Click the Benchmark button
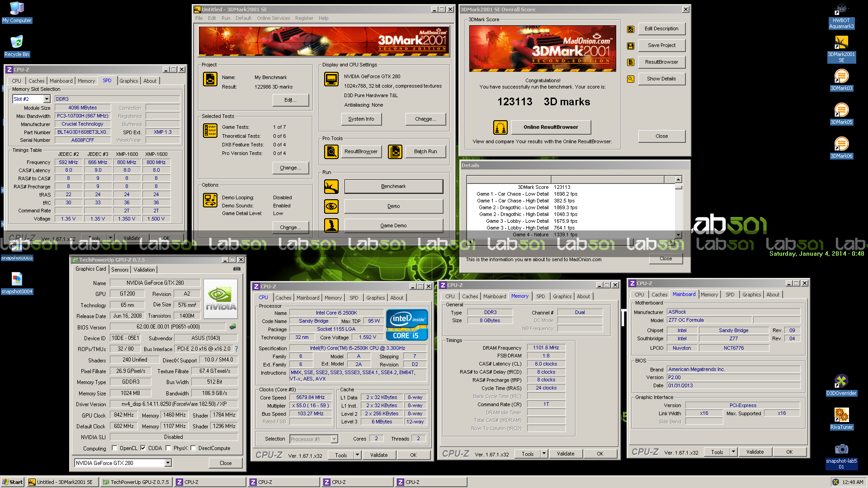868x488 pixels. [x=393, y=186]
